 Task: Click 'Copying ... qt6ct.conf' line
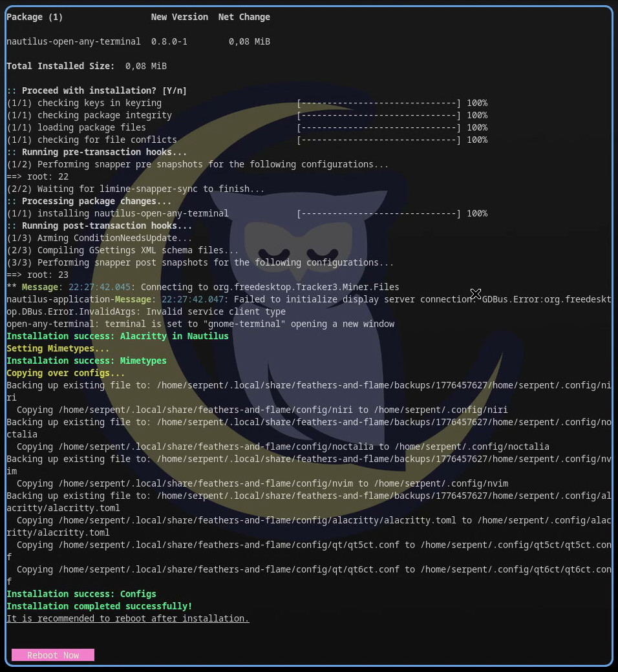(x=309, y=575)
